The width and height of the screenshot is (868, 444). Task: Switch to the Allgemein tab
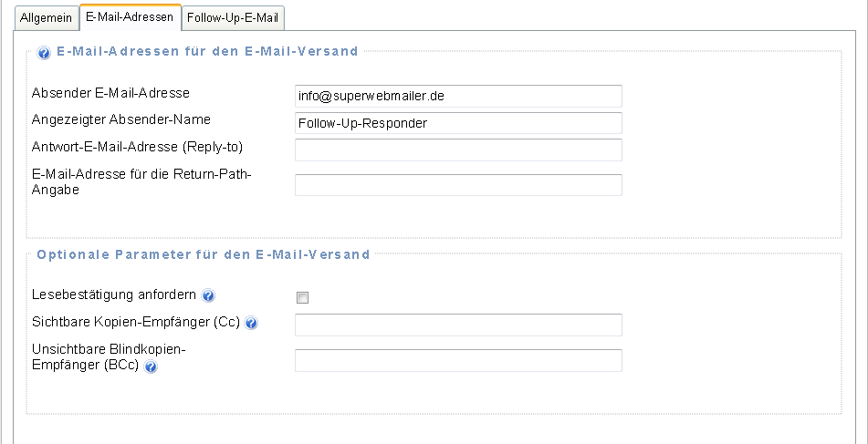pyautogui.click(x=46, y=17)
